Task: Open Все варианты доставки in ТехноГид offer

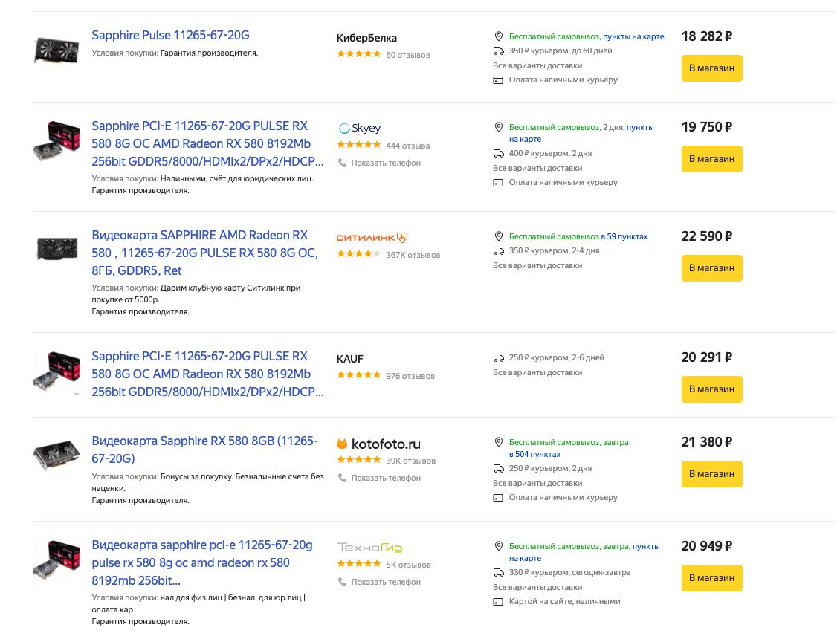Action: point(537,587)
